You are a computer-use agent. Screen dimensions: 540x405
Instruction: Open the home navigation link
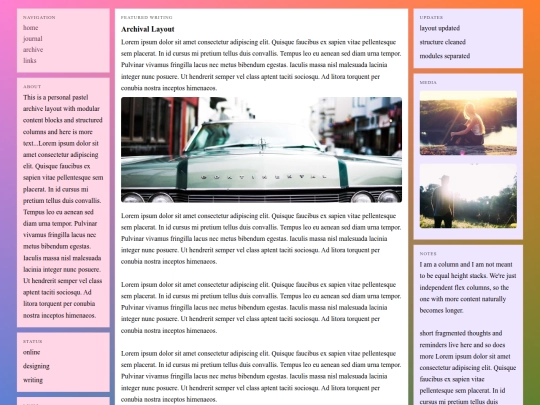tap(30, 28)
